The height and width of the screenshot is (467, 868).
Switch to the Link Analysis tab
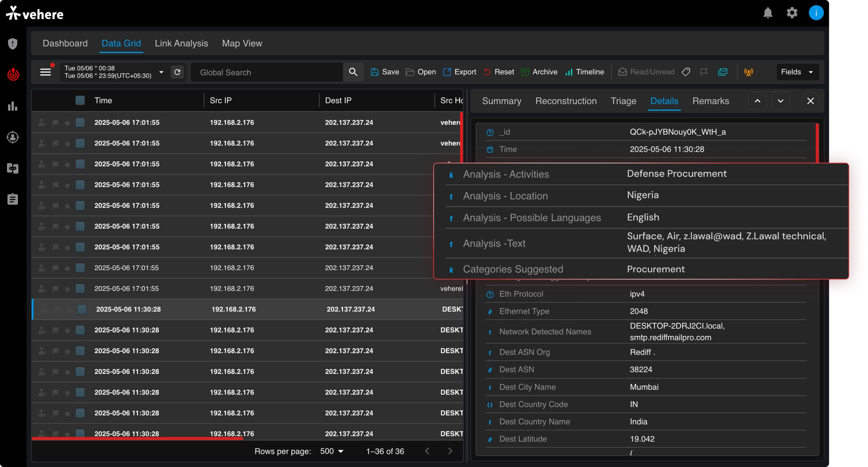click(x=181, y=43)
